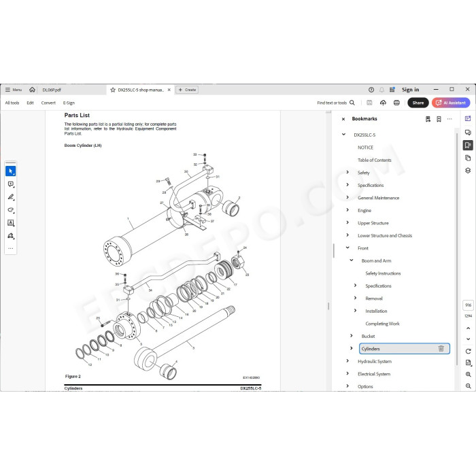476x476 pixels.
Task: Open Bookmarks panel options ellipsis
Action: click(x=449, y=119)
